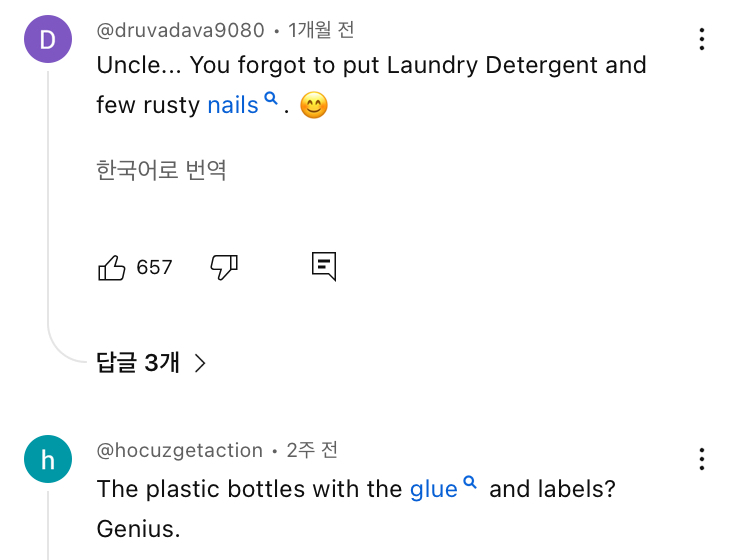750x560 pixels.
Task: Open the "2주 전" timestamp link
Action: [x=313, y=451]
